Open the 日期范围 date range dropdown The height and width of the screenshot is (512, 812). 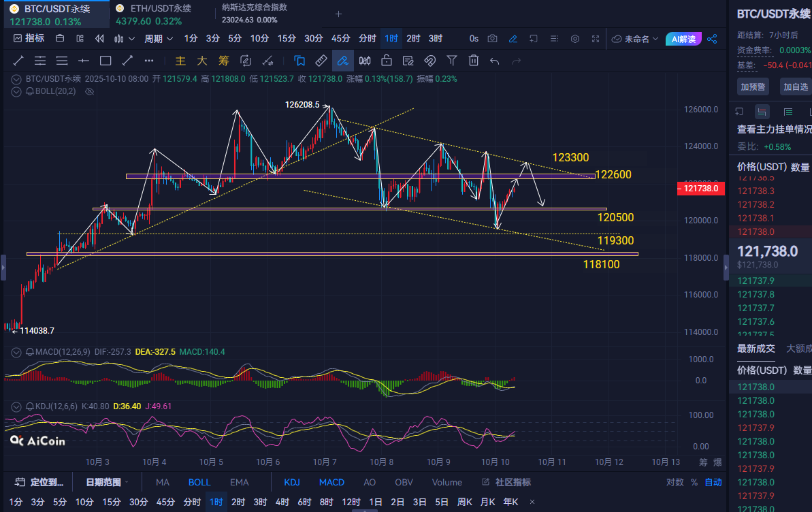pyautogui.click(x=108, y=482)
